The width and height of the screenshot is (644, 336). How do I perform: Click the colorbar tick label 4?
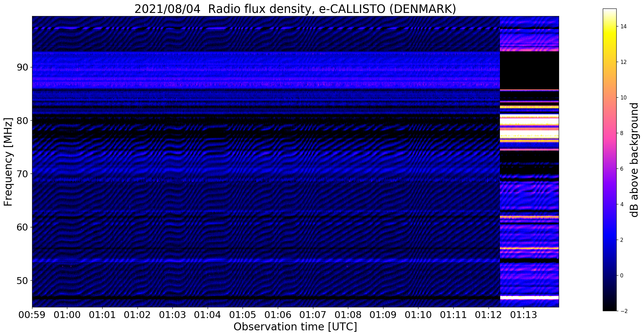621,204
